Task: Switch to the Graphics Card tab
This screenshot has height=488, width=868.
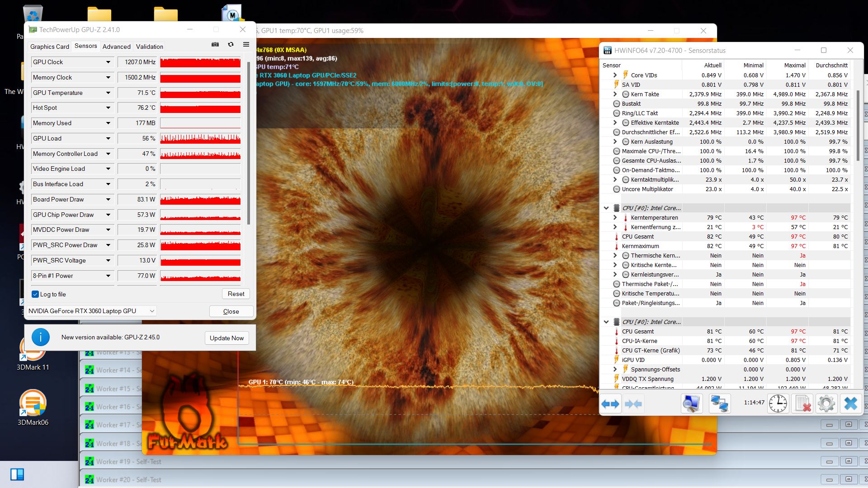Action: click(x=50, y=47)
